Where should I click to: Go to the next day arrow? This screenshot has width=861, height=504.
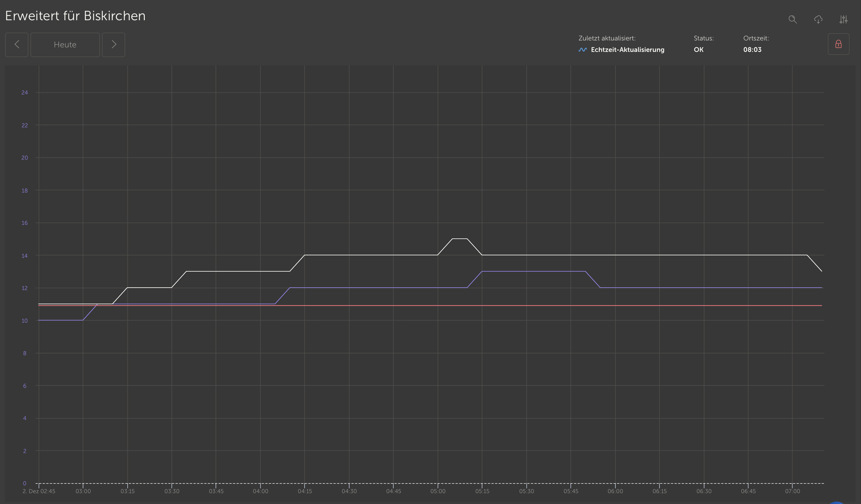(114, 44)
